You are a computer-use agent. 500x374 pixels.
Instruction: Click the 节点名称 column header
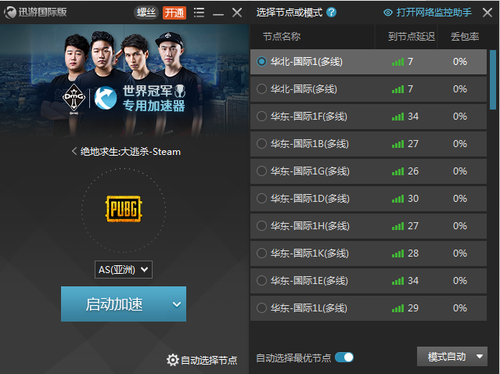282,36
